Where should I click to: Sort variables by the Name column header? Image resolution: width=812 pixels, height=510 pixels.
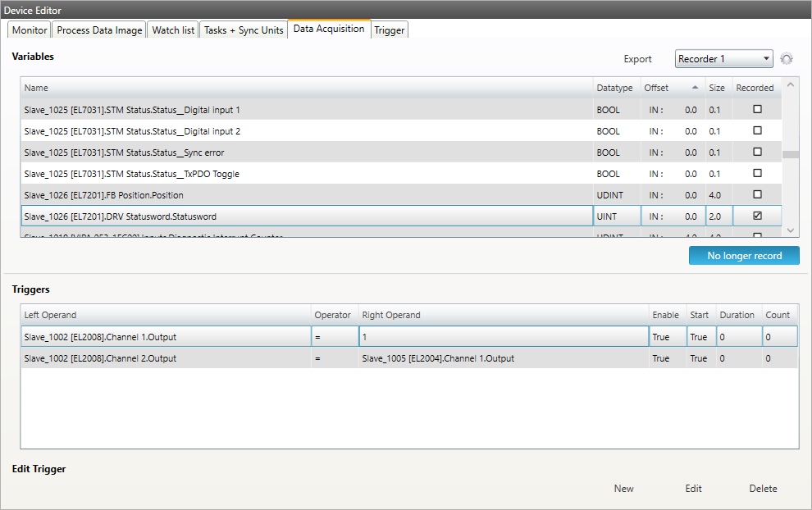pos(303,88)
